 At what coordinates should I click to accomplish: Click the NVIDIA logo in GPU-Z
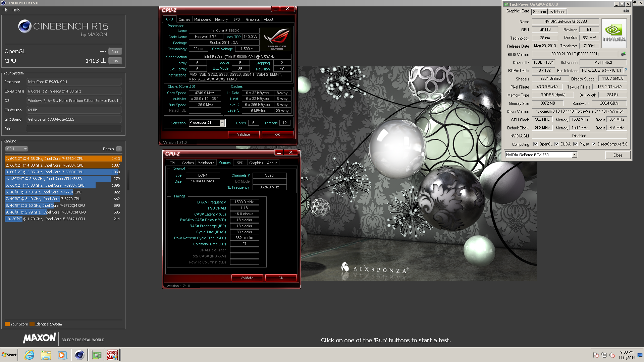point(614,33)
